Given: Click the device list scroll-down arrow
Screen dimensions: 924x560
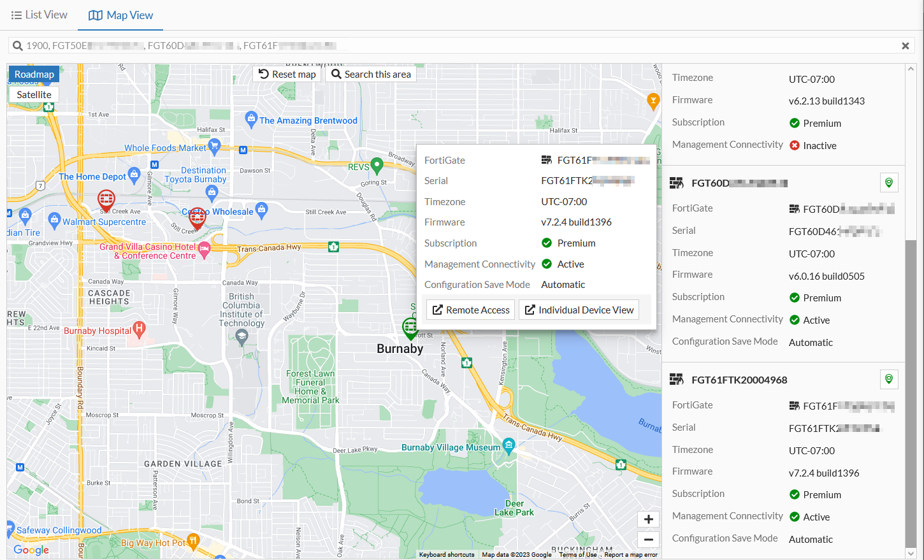Looking at the screenshot, I should (911, 554).
